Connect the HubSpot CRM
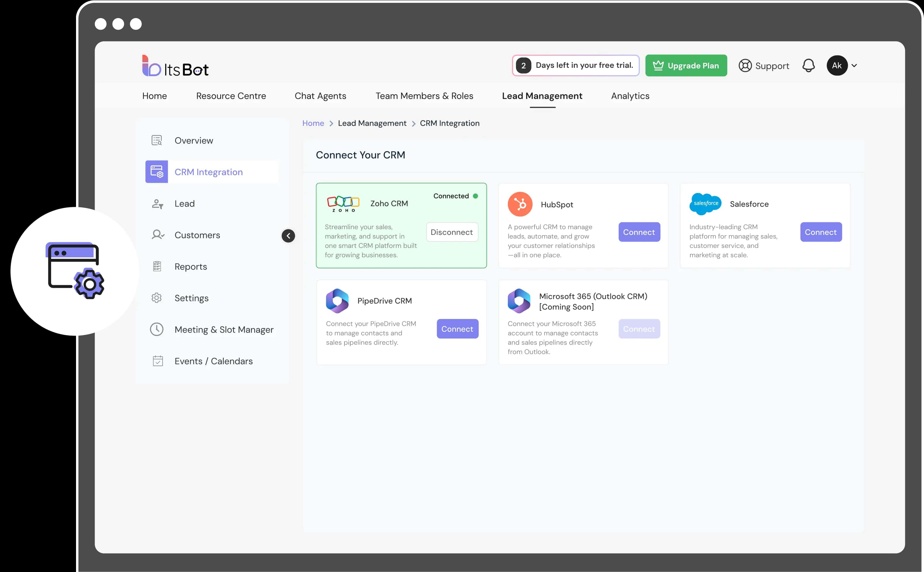 click(639, 232)
